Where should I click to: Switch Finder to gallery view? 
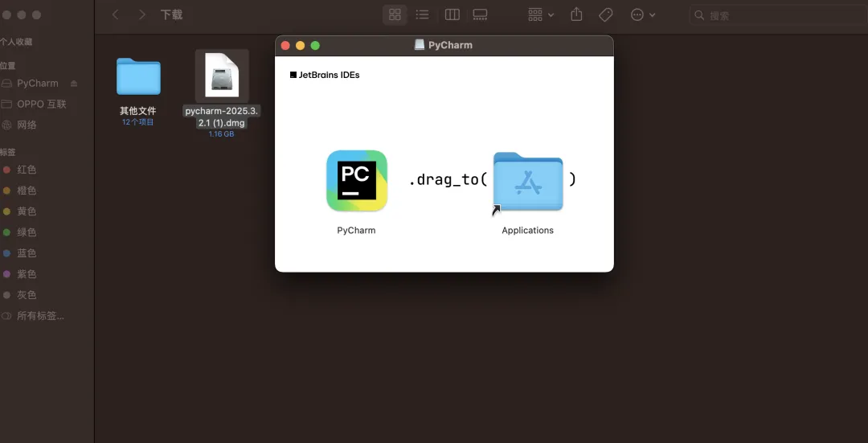tap(480, 15)
